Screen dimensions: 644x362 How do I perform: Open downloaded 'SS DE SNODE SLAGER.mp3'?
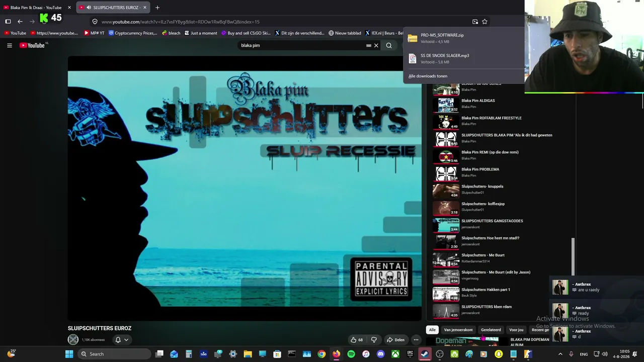click(x=463, y=59)
